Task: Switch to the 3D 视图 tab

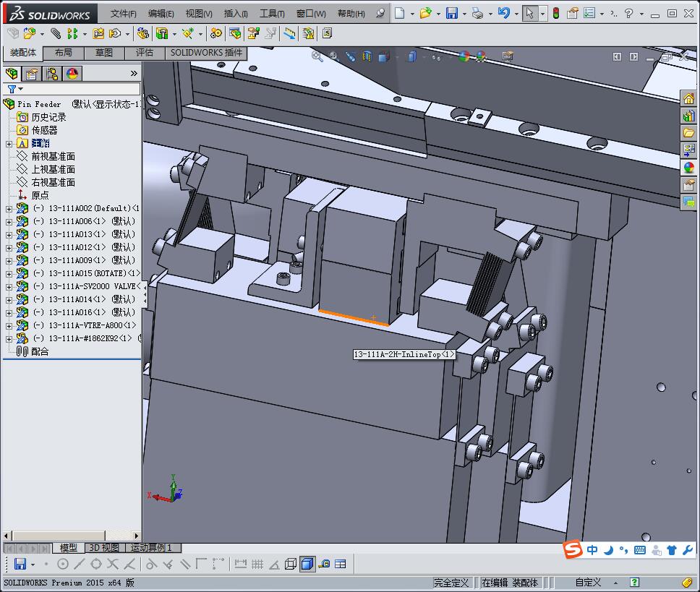Action: tap(103, 547)
